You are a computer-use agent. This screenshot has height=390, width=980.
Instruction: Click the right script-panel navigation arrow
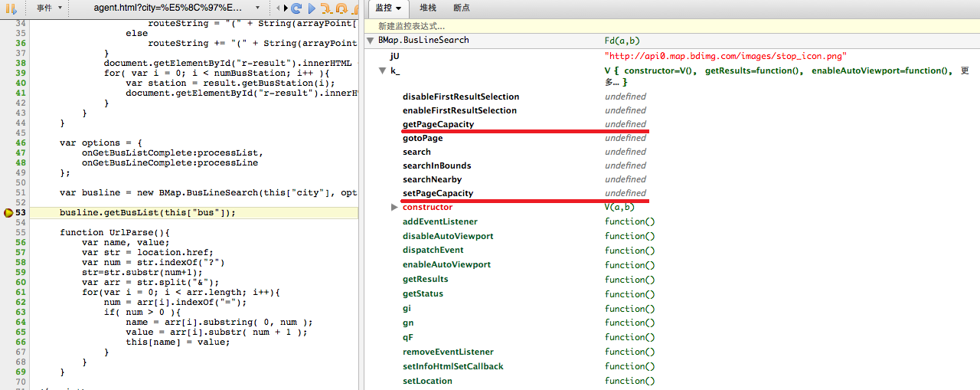(x=285, y=8)
